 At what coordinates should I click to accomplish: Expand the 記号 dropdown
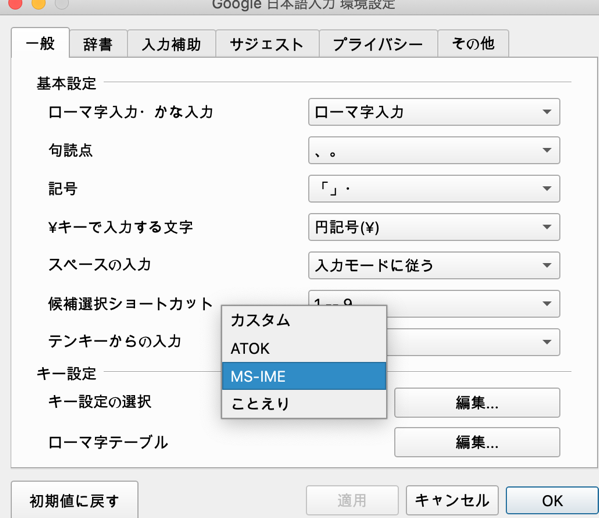434,188
